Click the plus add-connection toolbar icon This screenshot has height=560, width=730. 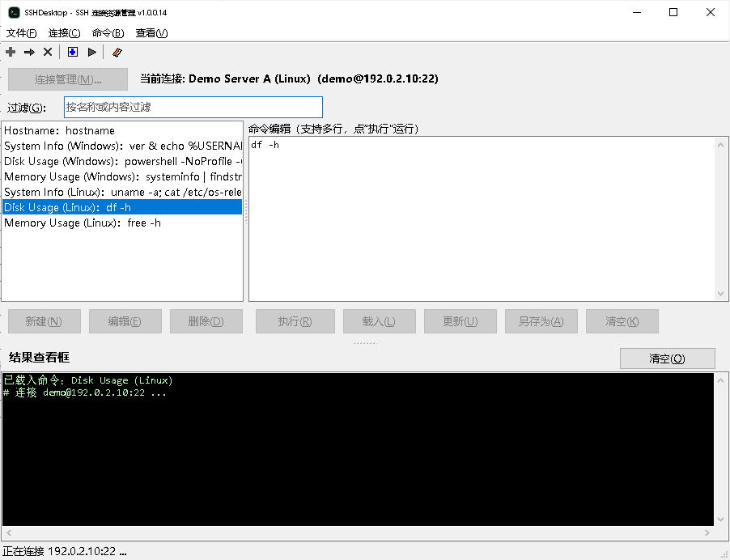click(x=11, y=52)
